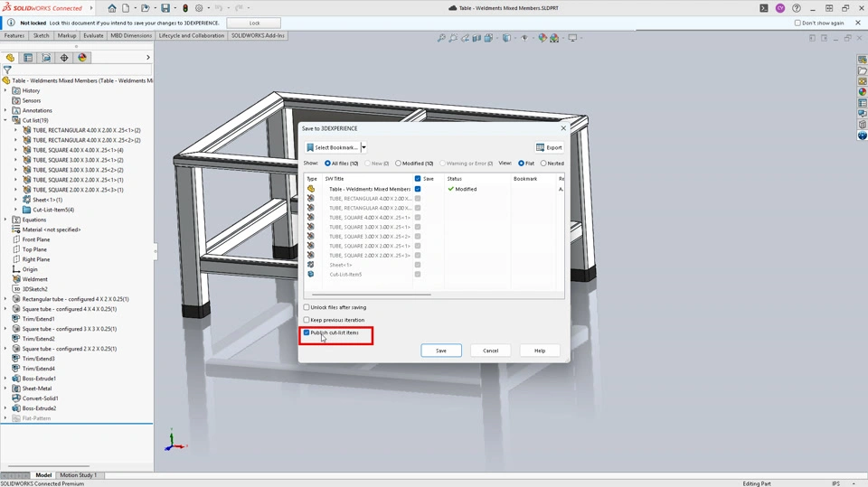The image size is (868, 487).
Task: Toggle the Save column header checkbox
Action: pyautogui.click(x=418, y=179)
